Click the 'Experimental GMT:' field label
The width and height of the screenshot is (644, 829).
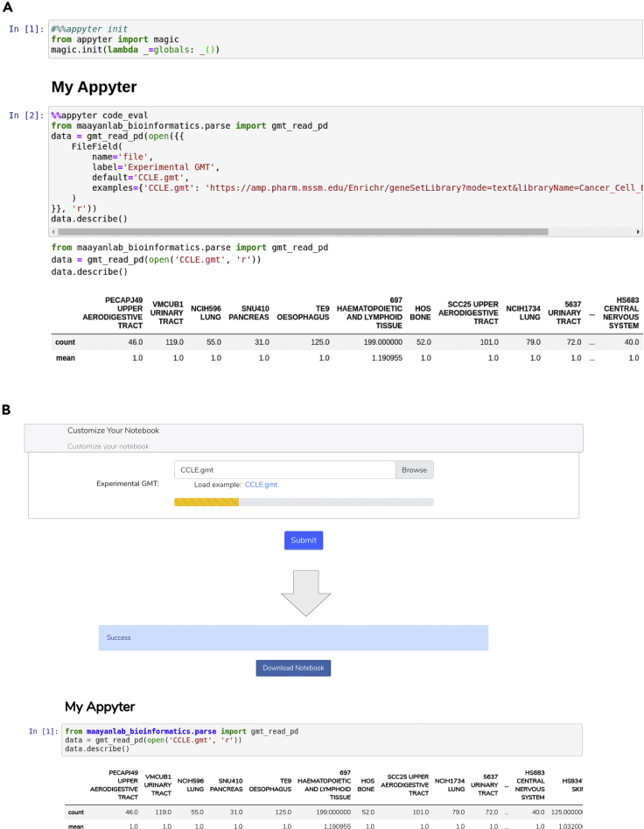[x=128, y=482]
